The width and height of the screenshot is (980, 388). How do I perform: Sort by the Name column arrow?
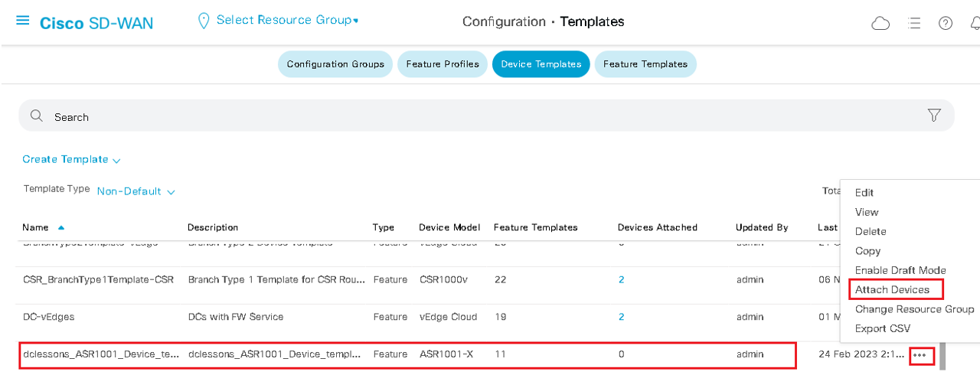click(61, 227)
